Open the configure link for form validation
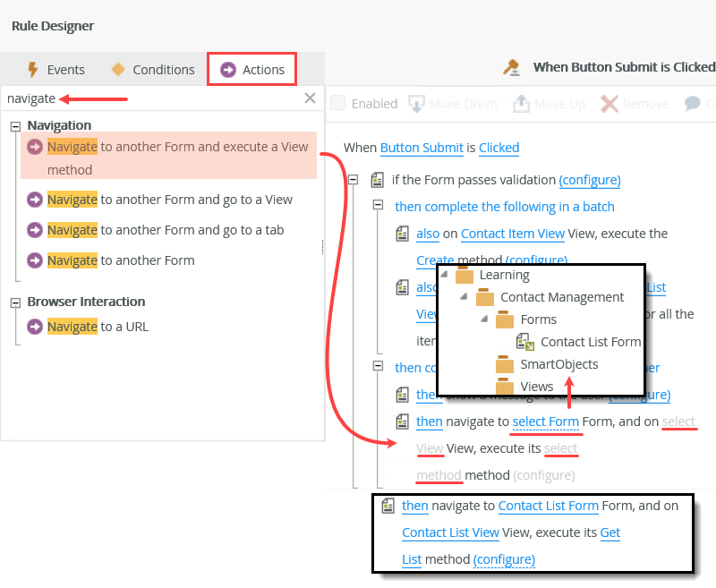Screen dimensions: 716x588 point(590,180)
